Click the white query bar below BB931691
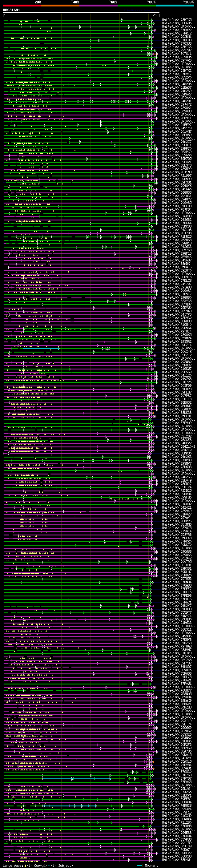Screen dimensions: 197x868 [x=81, y=12]
